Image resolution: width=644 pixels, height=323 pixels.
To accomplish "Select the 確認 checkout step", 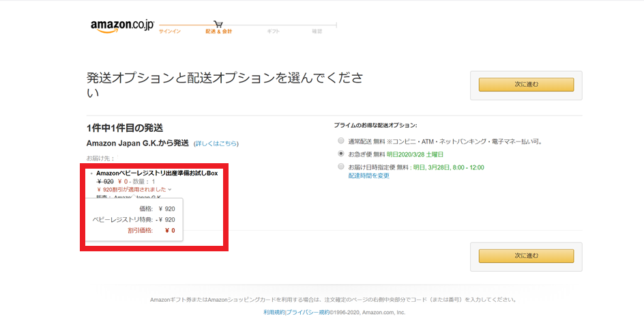I will click(x=317, y=31).
